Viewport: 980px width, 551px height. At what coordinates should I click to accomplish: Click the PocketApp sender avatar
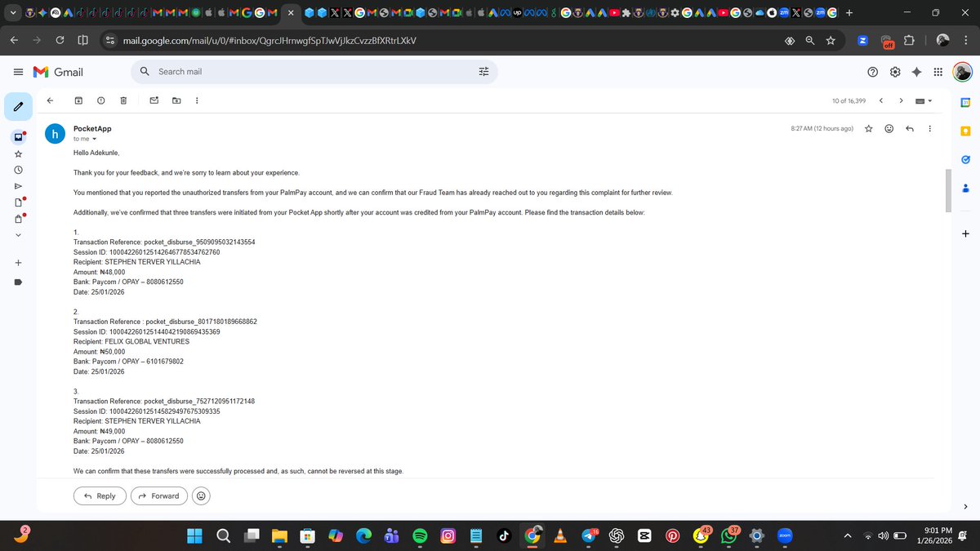[x=55, y=134]
